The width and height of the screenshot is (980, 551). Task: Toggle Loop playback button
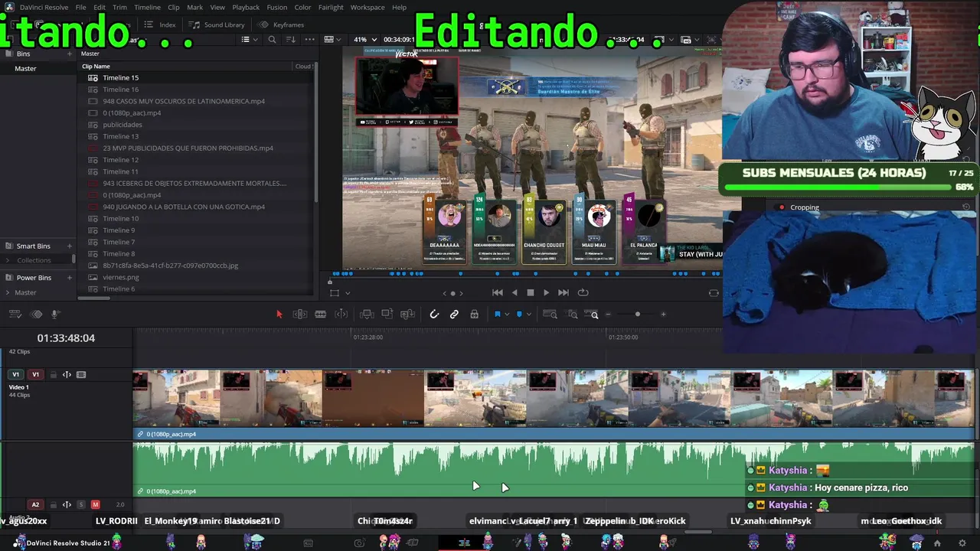click(x=583, y=292)
